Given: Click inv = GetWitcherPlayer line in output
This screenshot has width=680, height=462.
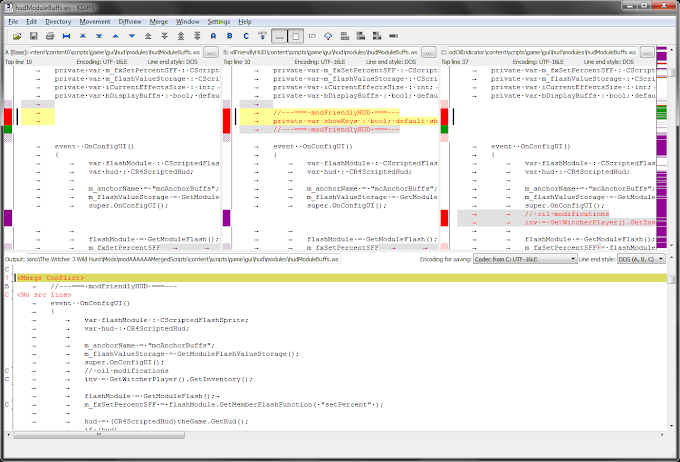Looking at the screenshot, I should (168, 379).
